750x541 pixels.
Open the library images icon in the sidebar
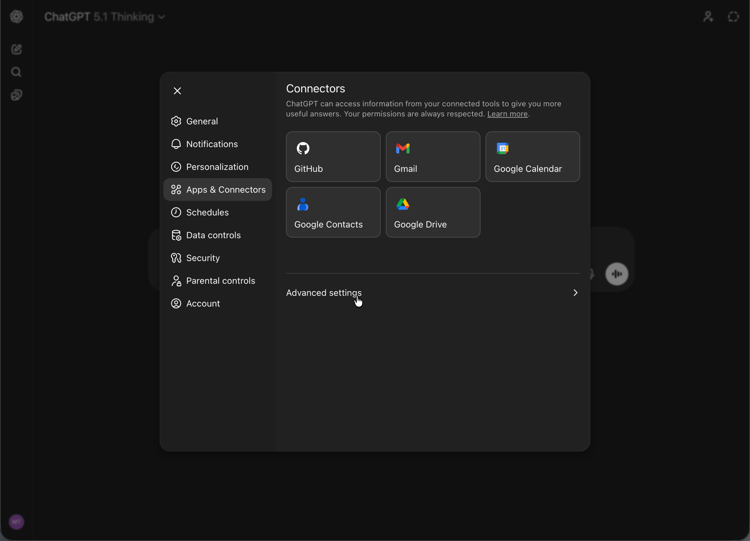click(x=16, y=95)
